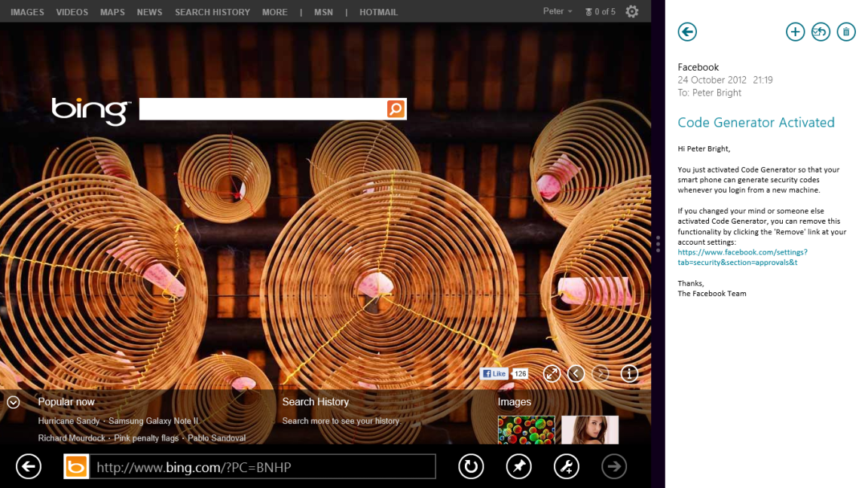Show info about the Bing background image
This screenshot has width=868, height=488.
(x=629, y=373)
